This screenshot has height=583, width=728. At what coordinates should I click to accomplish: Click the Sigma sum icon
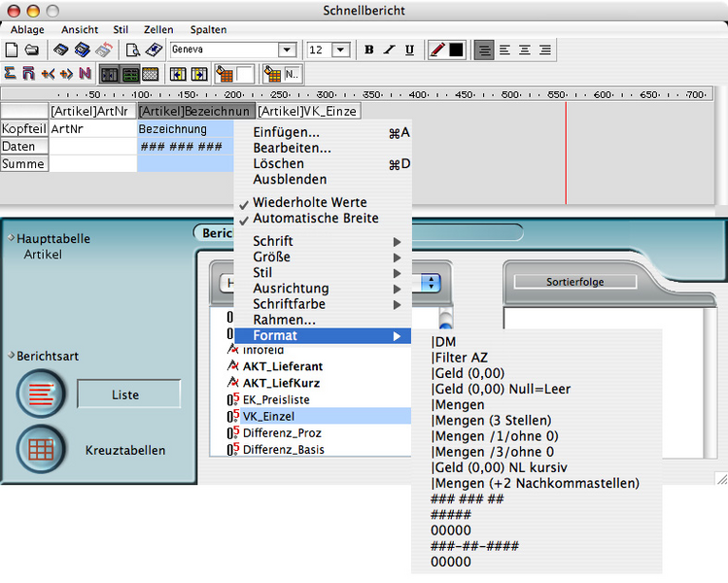point(10,74)
